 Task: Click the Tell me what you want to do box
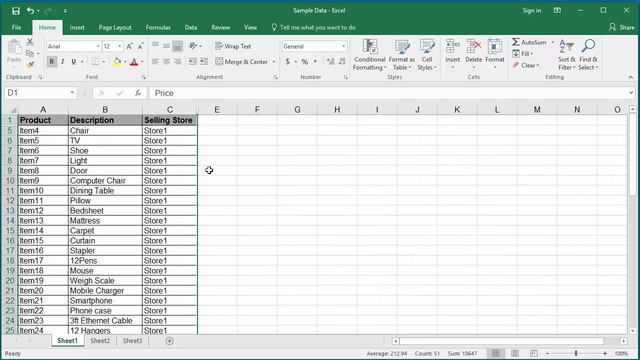coord(313,27)
